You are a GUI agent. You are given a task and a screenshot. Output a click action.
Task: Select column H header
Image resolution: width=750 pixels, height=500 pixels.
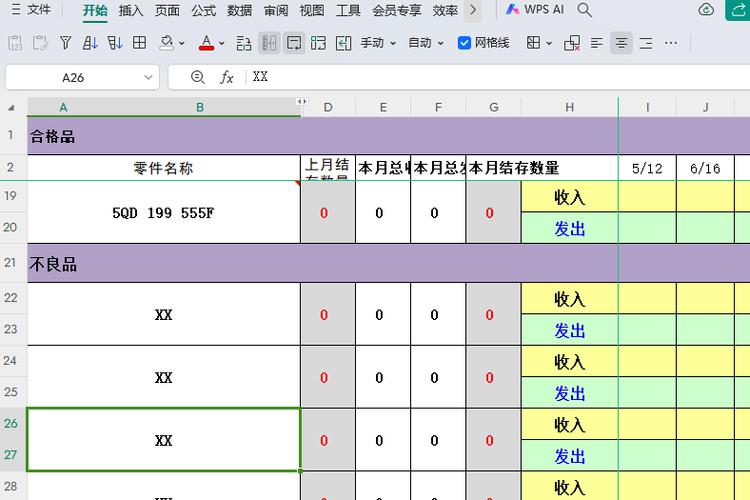tap(569, 107)
